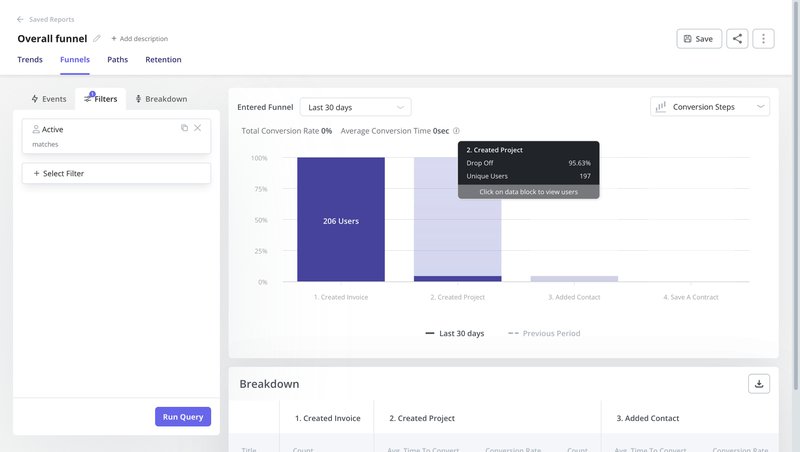Click the back arrow beside Saved Reports
The image size is (800, 452).
click(x=20, y=19)
